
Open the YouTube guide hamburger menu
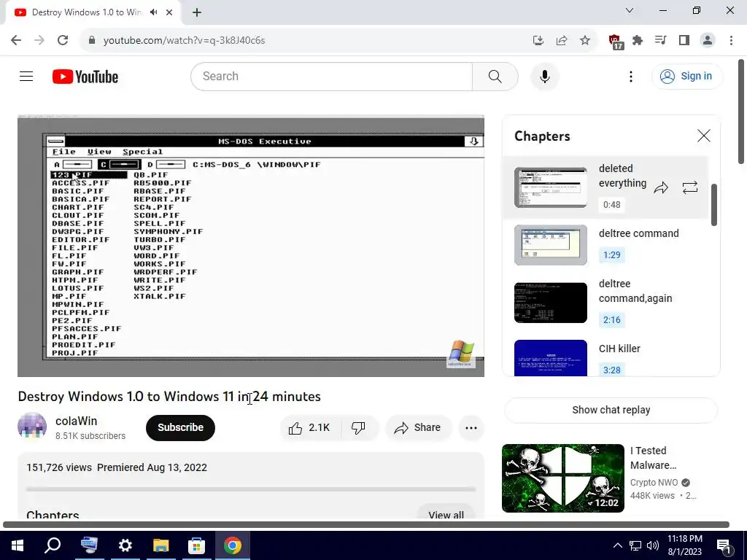26,76
